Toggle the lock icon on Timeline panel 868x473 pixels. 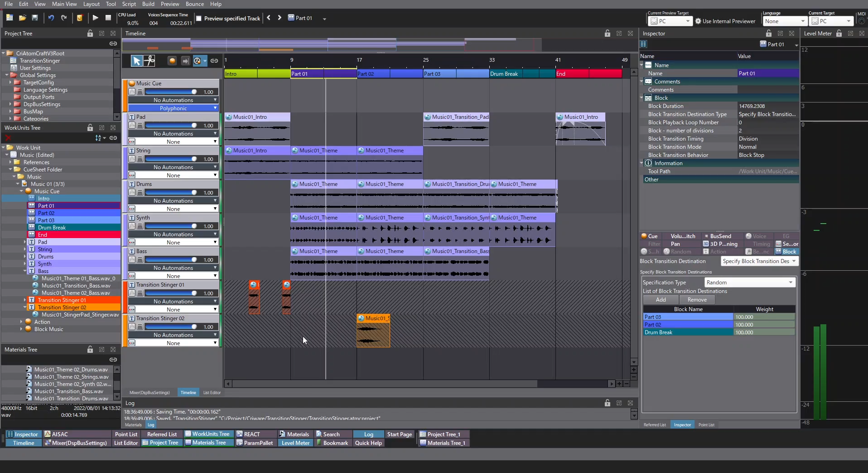tap(608, 34)
